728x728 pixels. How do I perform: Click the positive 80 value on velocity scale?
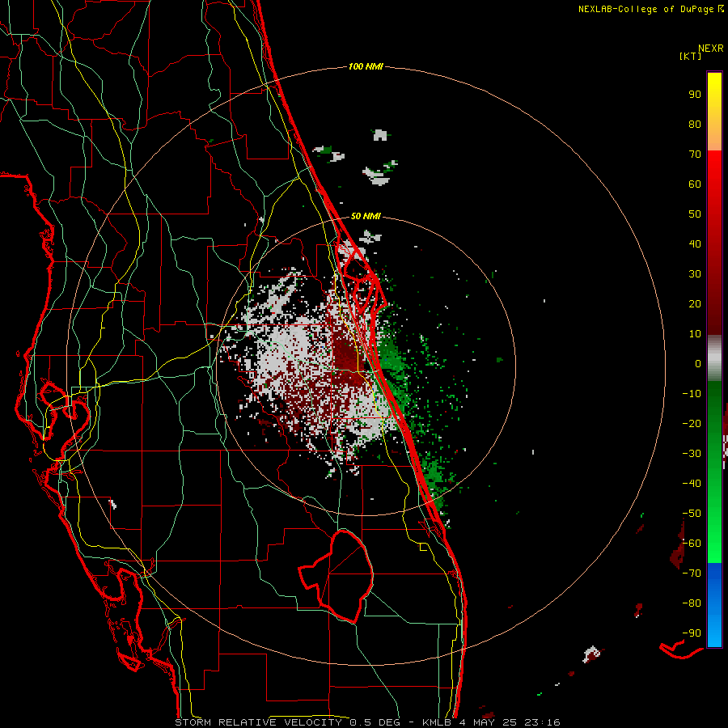695,125
